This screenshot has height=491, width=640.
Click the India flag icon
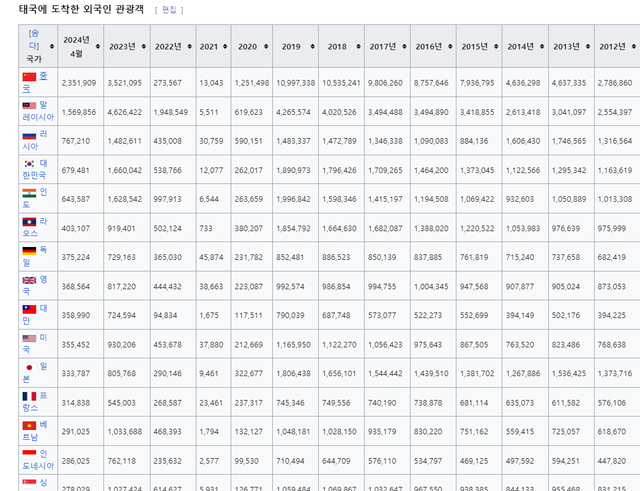point(28,192)
